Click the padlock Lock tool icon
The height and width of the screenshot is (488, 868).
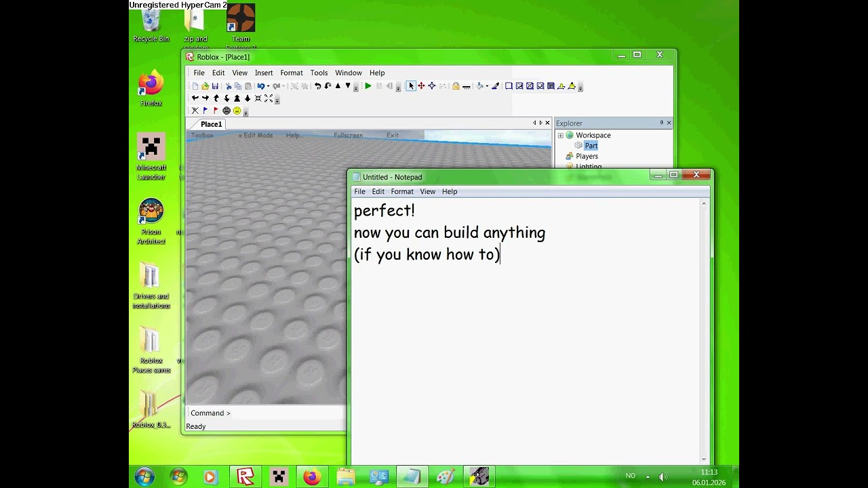pyautogui.click(x=456, y=86)
